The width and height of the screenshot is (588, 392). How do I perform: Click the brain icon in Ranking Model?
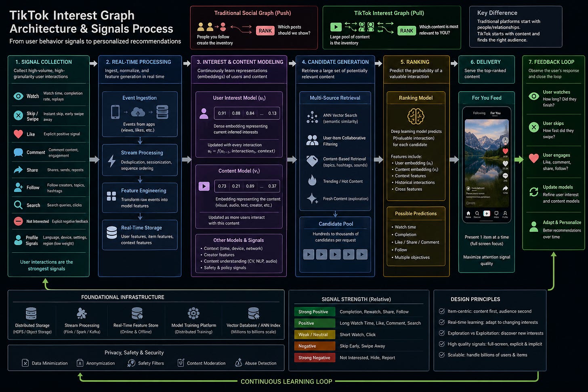(416, 116)
